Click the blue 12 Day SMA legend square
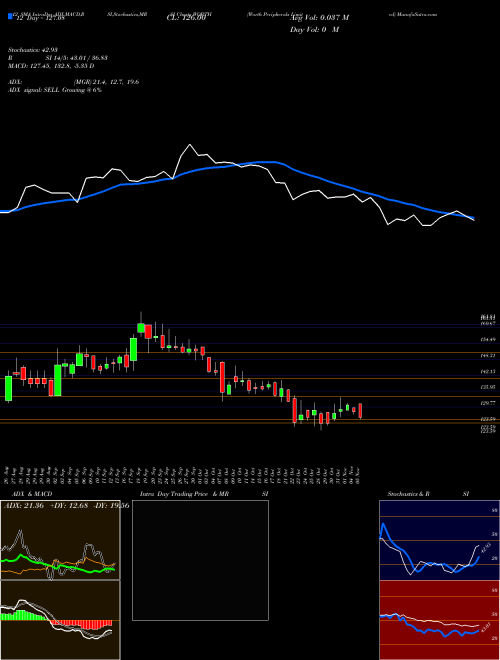 pyautogui.click(x=10, y=17)
